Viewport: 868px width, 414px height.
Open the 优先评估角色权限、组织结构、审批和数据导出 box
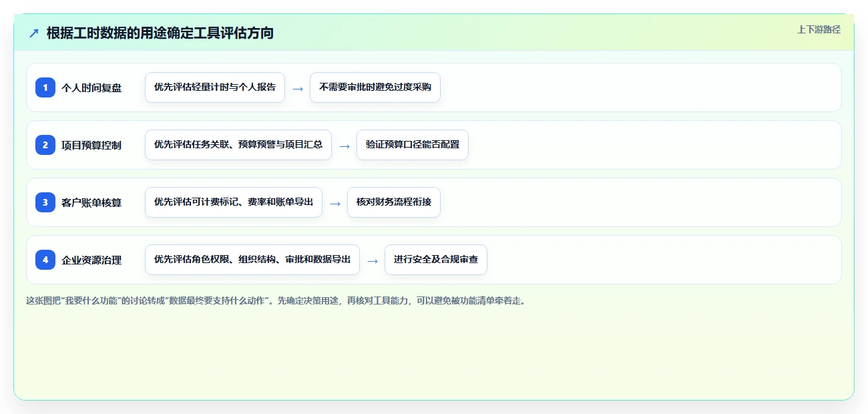[x=252, y=260]
